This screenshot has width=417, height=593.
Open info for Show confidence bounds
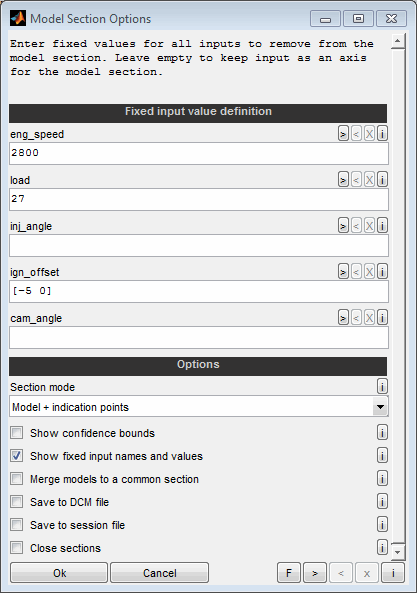pos(382,432)
